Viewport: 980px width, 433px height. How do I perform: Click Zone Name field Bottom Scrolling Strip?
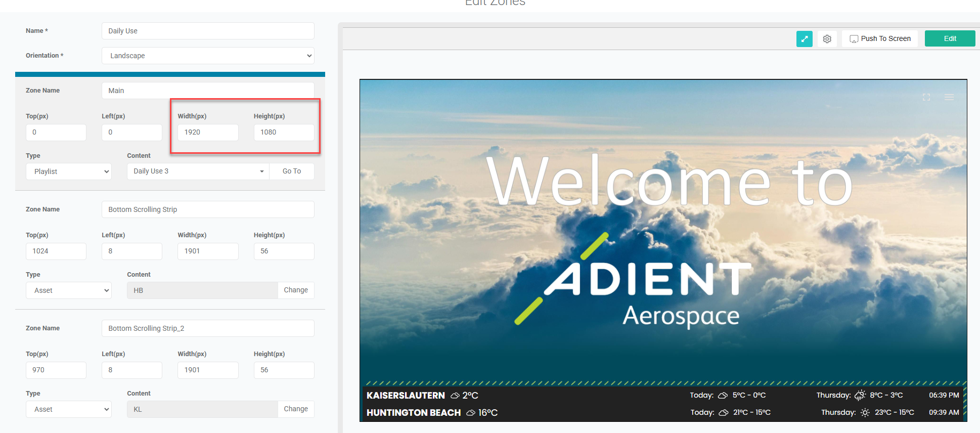pos(208,209)
